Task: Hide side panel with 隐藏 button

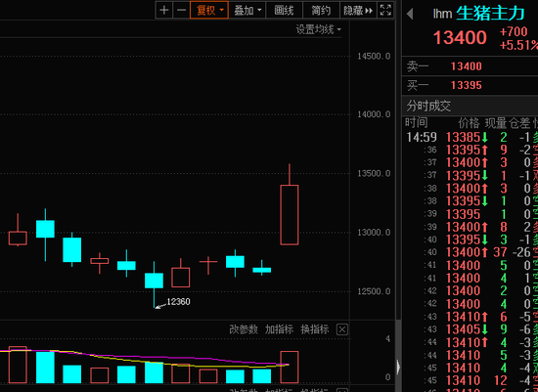Action: (x=358, y=11)
